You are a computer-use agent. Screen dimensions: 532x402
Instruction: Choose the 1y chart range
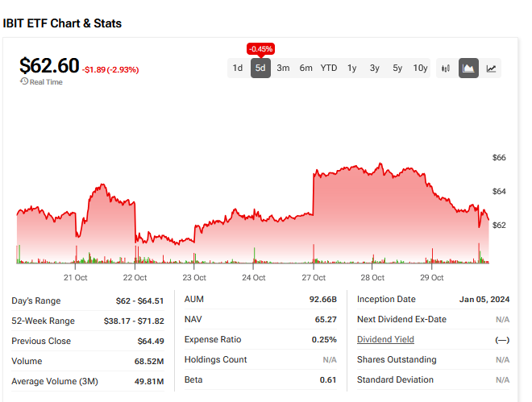tap(352, 68)
